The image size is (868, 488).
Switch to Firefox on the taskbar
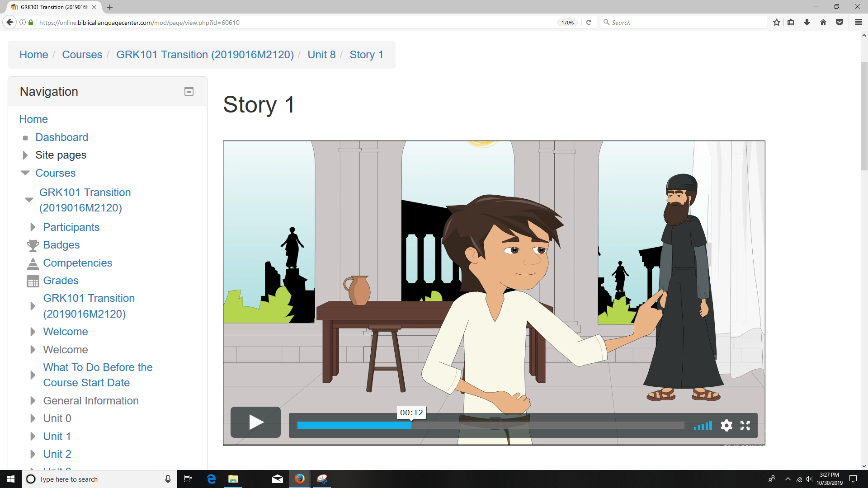click(299, 479)
